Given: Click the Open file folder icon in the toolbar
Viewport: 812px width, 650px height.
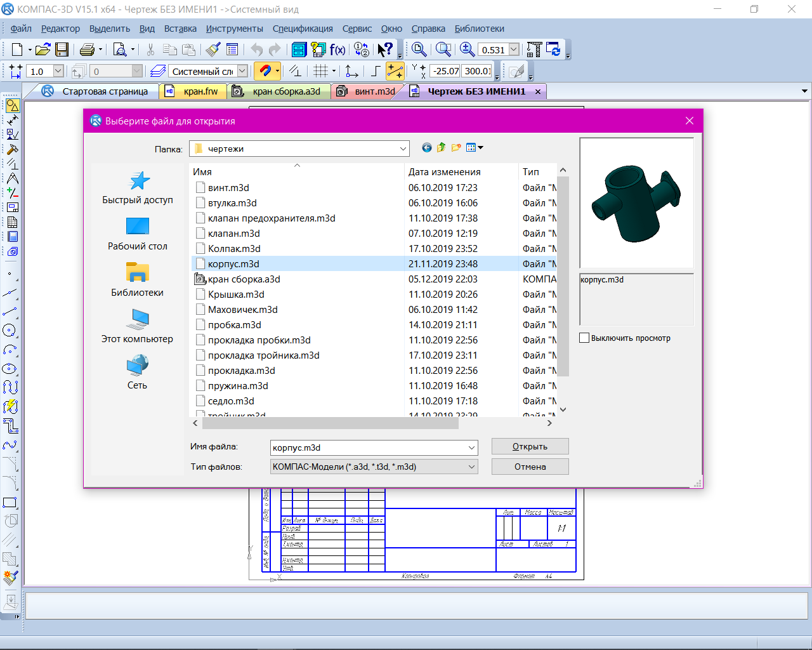Looking at the screenshot, I should click(43, 50).
